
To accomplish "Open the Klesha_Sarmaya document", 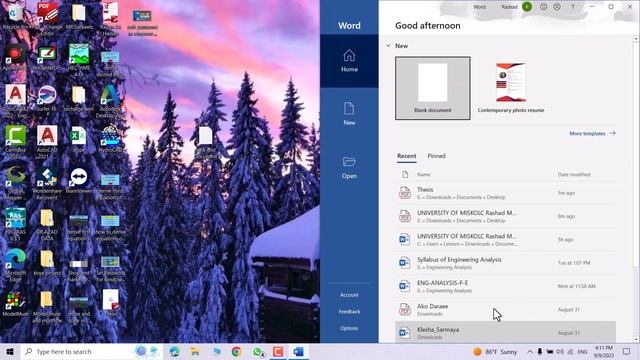I will [x=506, y=332].
